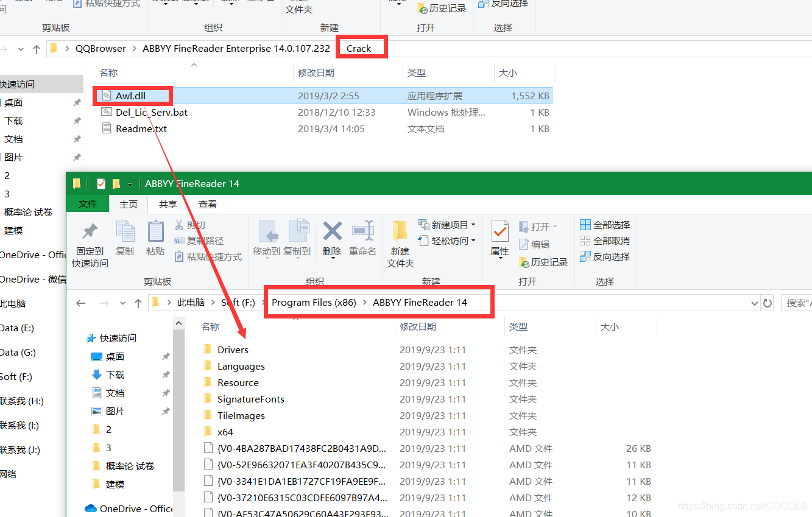The height and width of the screenshot is (517, 812).
Task: Open New item (新建项目) dropdown
Action: pos(447,225)
